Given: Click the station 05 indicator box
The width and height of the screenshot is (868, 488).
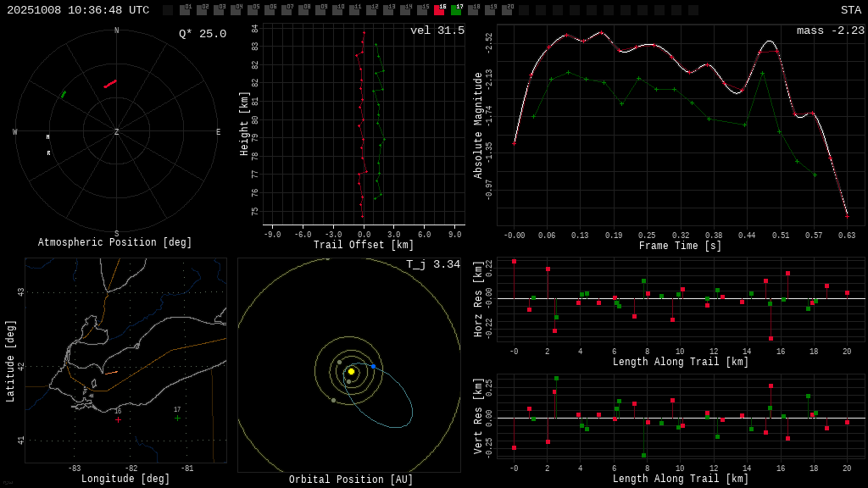Looking at the screenshot, I should [253, 10].
